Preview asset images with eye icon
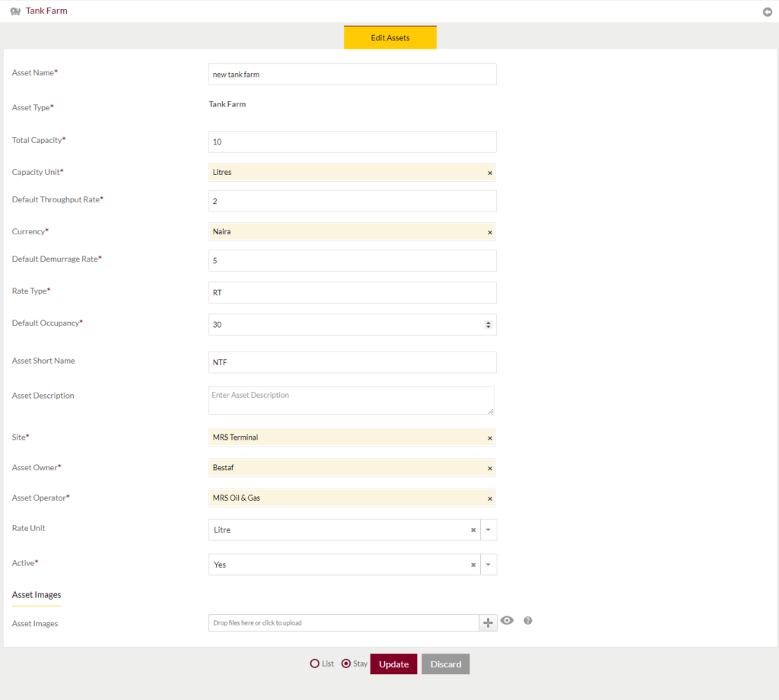 (507, 620)
